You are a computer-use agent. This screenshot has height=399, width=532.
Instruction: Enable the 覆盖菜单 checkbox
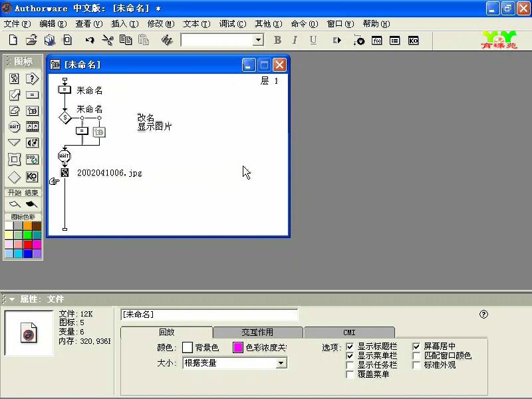click(x=350, y=374)
